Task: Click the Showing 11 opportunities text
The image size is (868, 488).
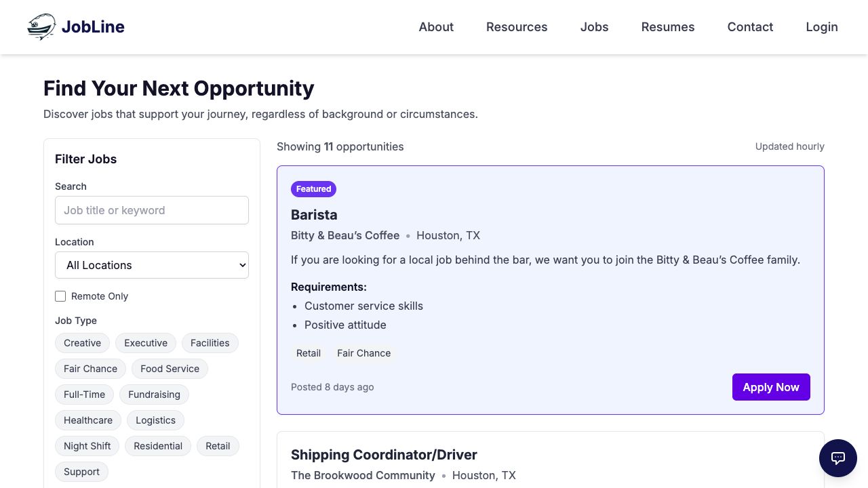Action: point(340,146)
